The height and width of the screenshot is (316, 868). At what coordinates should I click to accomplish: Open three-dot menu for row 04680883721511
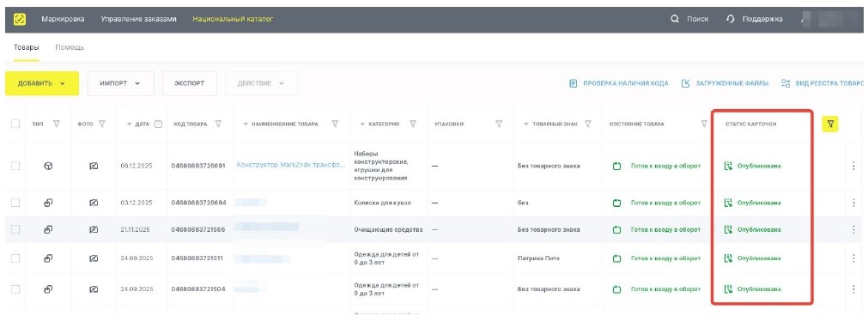[x=853, y=258]
